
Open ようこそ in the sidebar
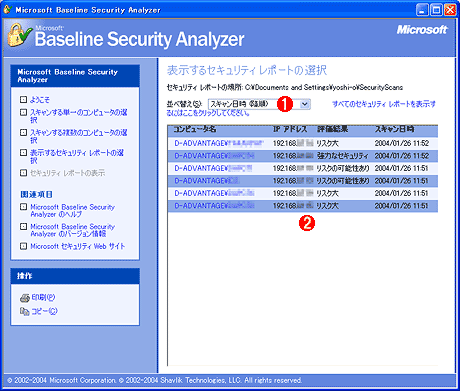(40, 99)
